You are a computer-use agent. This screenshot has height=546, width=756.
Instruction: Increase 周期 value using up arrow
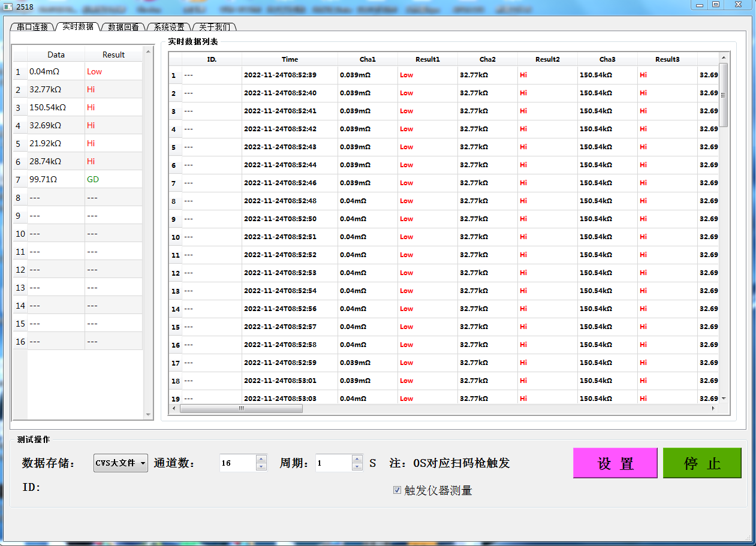pos(357,459)
